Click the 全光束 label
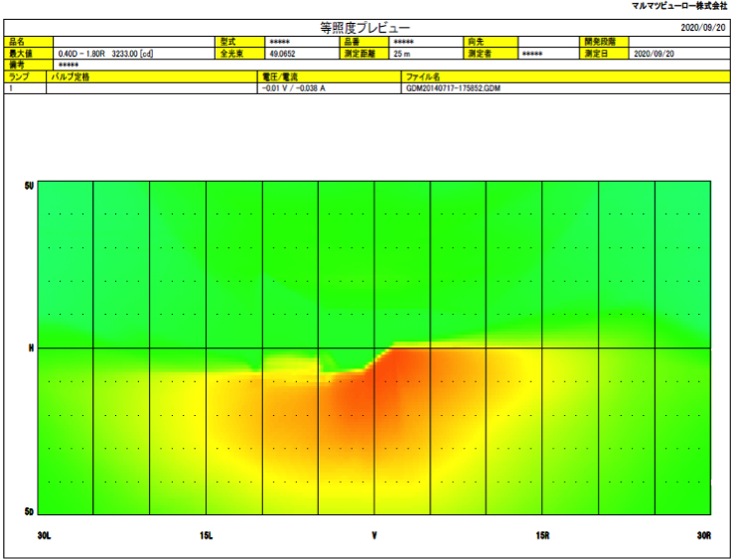This screenshot has height=560, width=731. (x=231, y=54)
